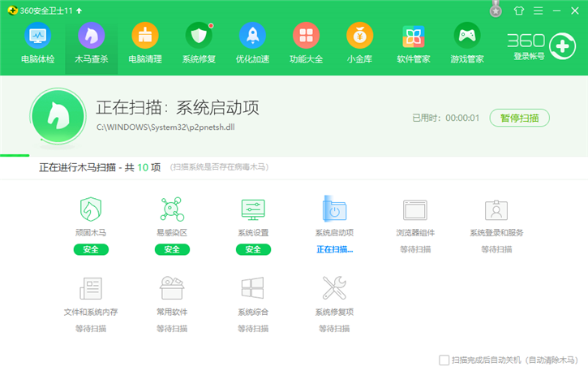Open the 电脑体检 checkup tab
The height and width of the screenshot is (371, 588).
point(36,43)
